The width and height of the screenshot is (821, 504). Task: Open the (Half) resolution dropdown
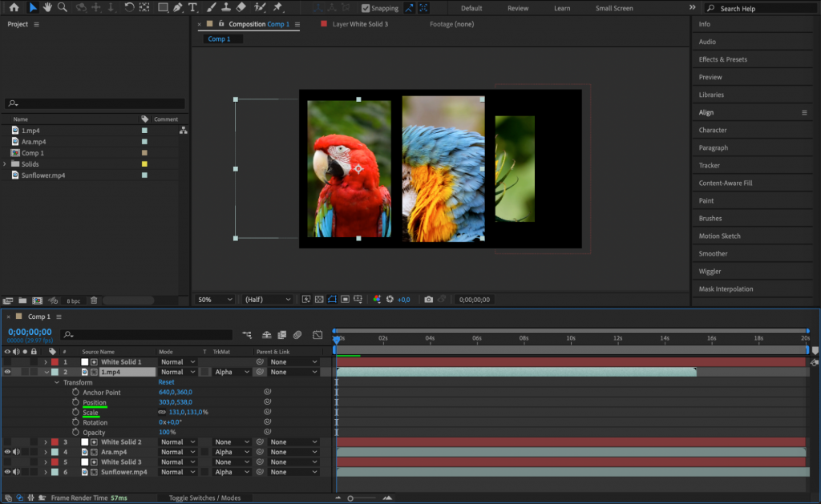pyautogui.click(x=267, y=299)
